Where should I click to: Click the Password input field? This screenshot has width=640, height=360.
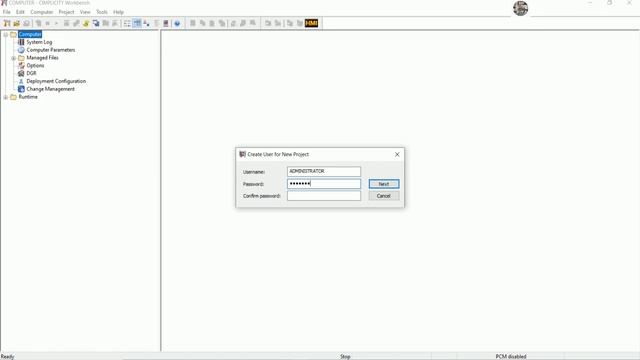coord(324,184)
